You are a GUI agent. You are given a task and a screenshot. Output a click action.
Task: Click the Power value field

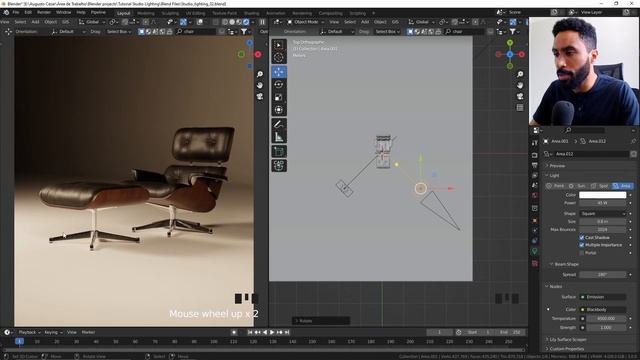click(602, 203)
